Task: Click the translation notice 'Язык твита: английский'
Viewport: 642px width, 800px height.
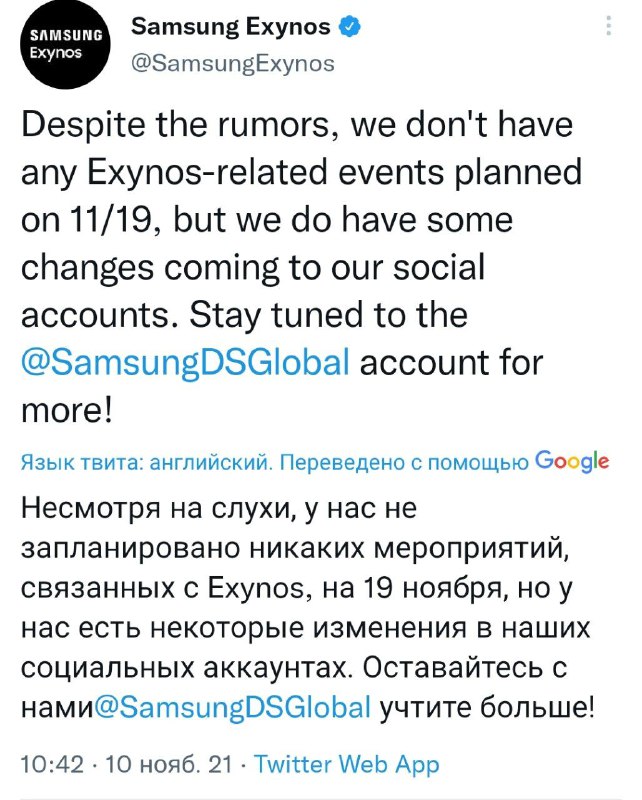Action: point(144,462)
